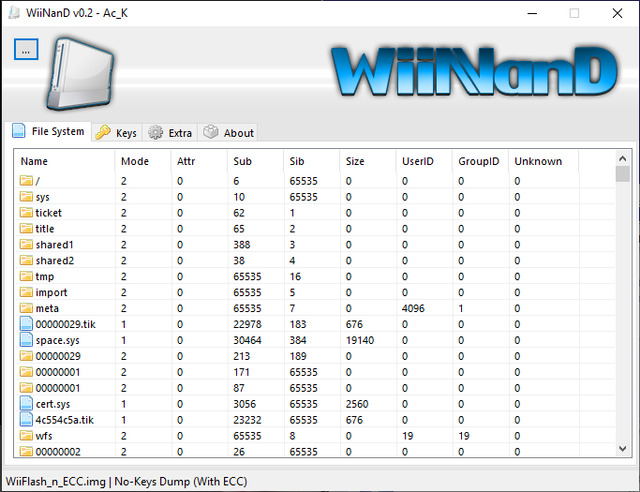Switch to the File System tab
This screenshot has height=492, width=640.
49,131
